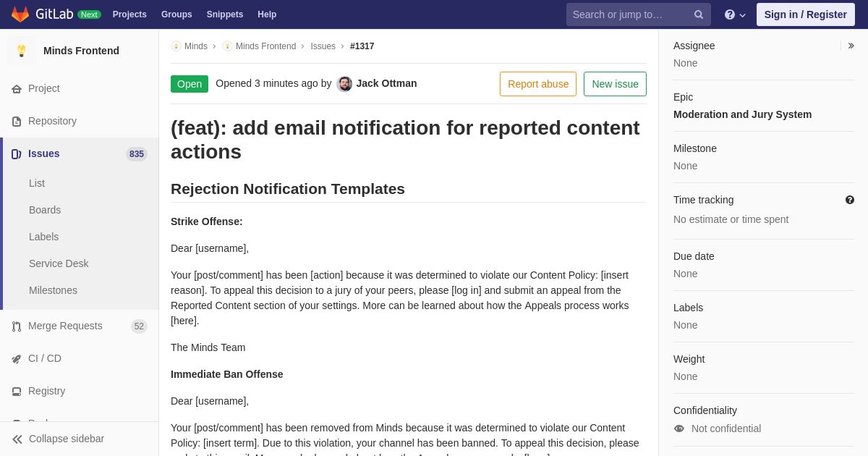868x456 pixels.
Task: Click the Collapse sidebar double-chevron icon
Action: [17, 439]
